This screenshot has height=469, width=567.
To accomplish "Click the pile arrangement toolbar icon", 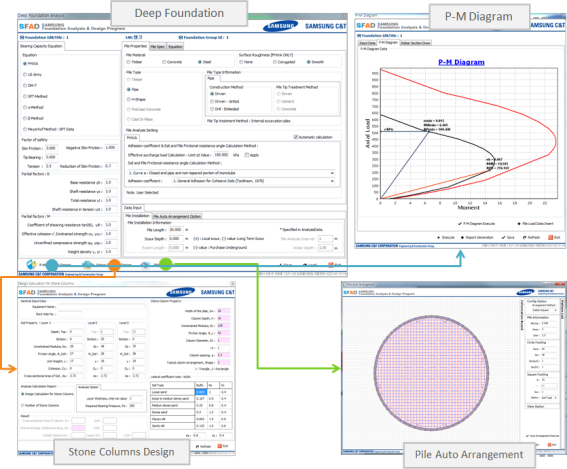I will pyautogui.click(x=145, y=265).
